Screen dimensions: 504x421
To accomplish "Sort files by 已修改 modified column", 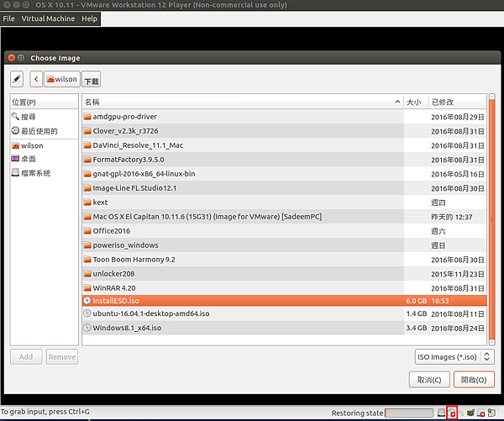I will click(x=458, y=103).
